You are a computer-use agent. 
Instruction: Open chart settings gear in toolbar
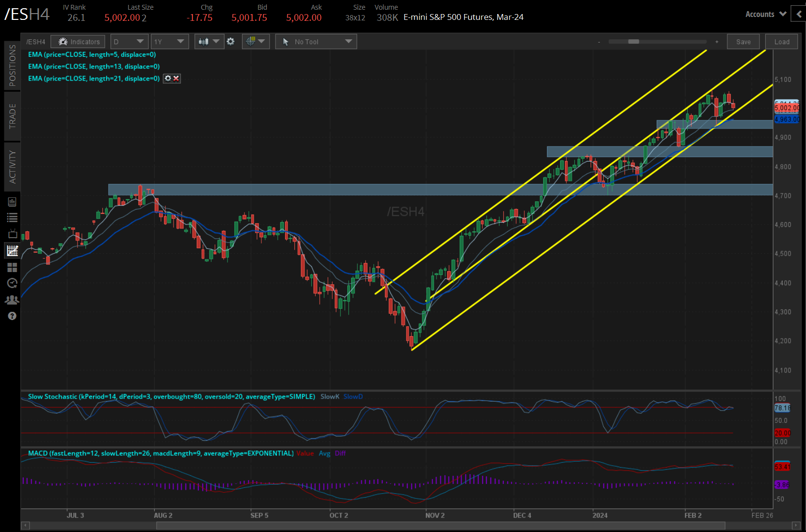231,42
